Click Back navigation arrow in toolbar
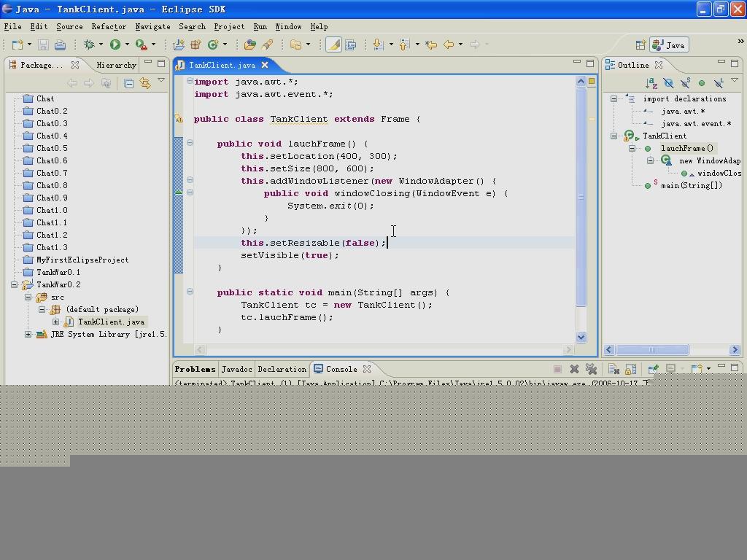Viewport: 747px width, 560px height. [449, 44]
